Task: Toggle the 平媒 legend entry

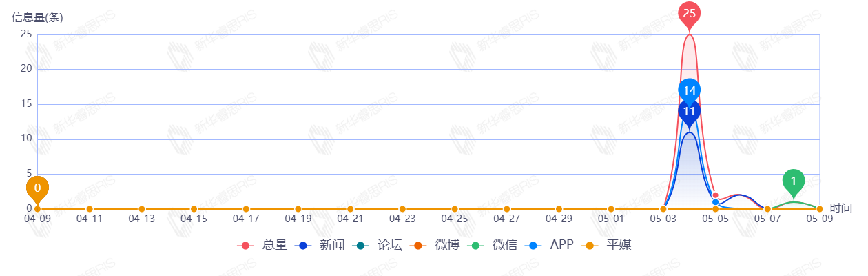Action: tap(606, 245)
